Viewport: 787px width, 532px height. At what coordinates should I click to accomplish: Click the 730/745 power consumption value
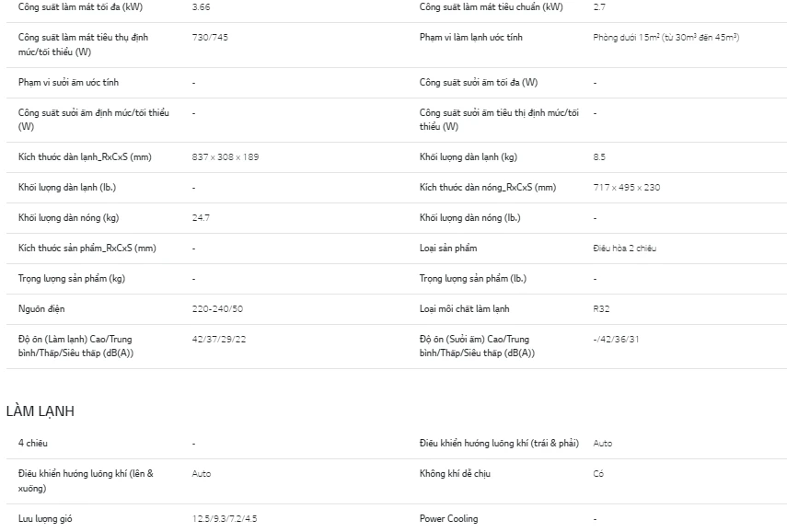[210, 38]
